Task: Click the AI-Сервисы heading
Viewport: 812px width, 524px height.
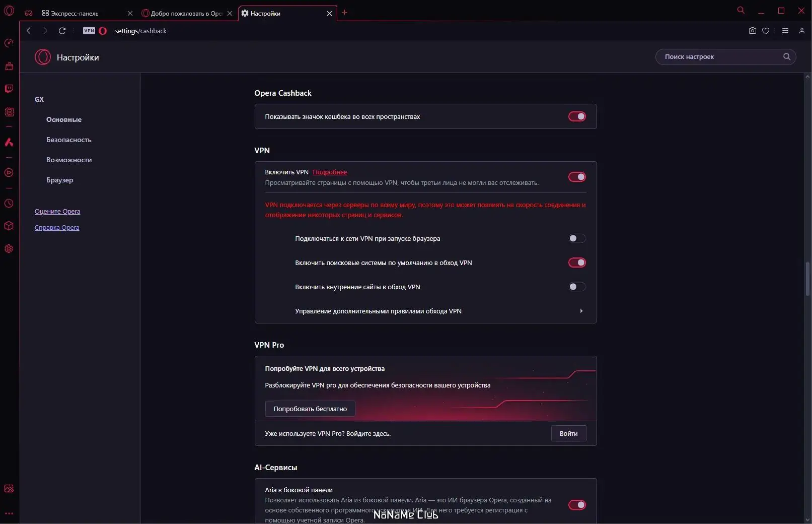Action: (275, 467)
